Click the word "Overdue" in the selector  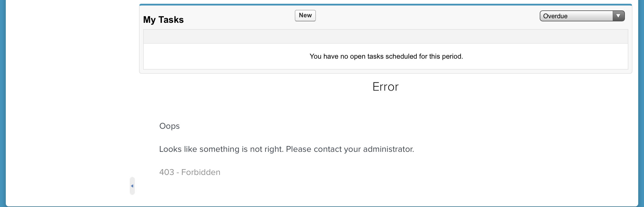click(555, 16)
